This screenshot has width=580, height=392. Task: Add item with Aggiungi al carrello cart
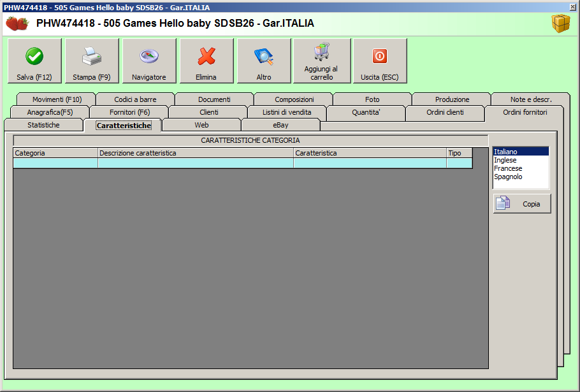point(322,61)
